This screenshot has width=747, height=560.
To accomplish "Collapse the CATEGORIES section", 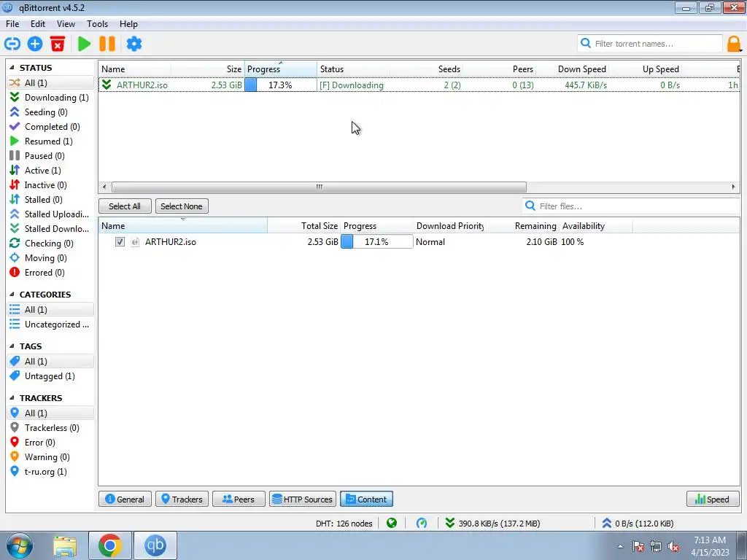I will tap(12, 295).
